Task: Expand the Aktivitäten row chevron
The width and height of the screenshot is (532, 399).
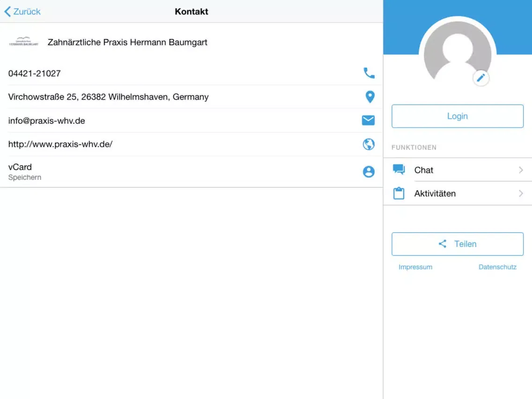Action: (521, 193)
